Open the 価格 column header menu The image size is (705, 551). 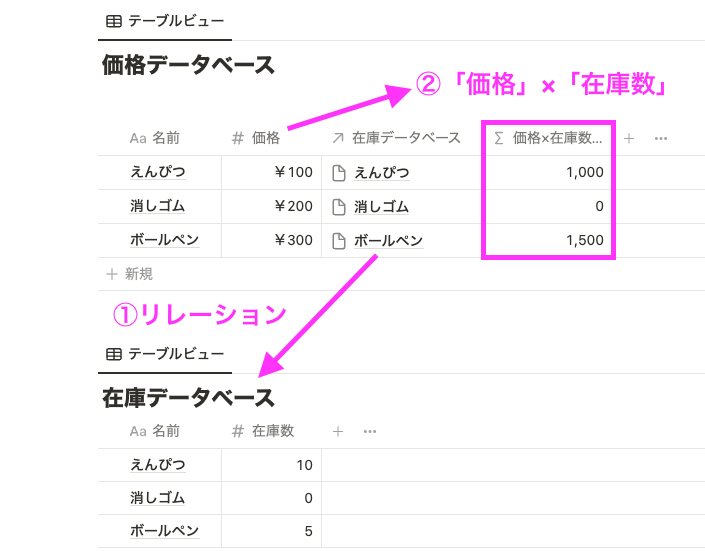click(x=256, y=138)
